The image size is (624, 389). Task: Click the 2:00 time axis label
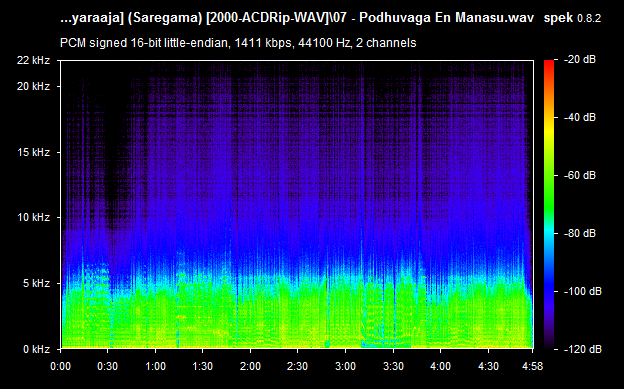click(250, 366)
